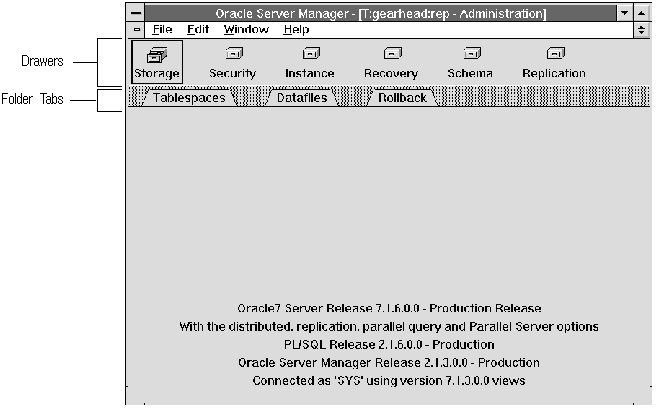
Task: Restore the Administration child window
Action: (x=641, y=30)
